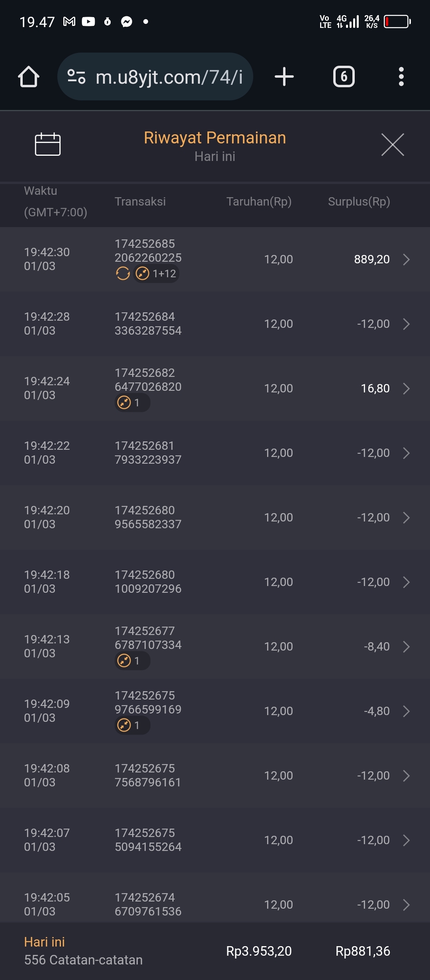Viewport: 430px width, 980px height.
Task: Tap the browser home icon
Action: click(29, 76)
